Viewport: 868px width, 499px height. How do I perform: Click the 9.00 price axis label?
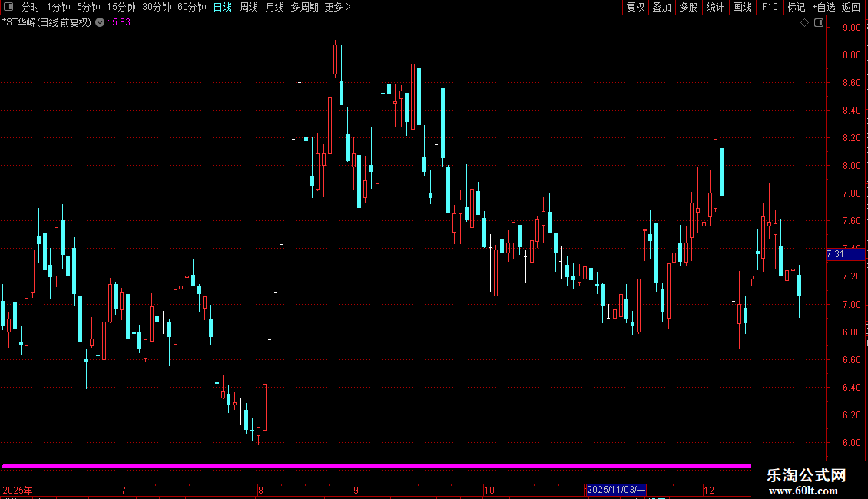point(851,27)
